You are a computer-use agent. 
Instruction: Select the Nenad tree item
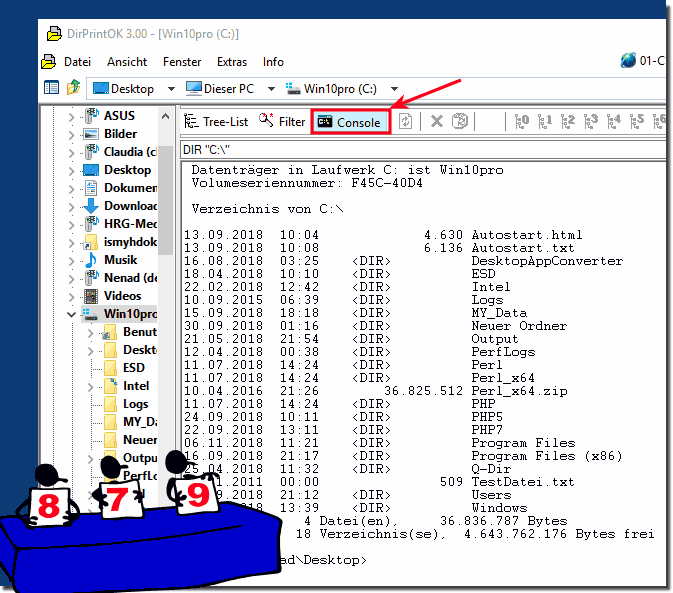click(130, 278)
